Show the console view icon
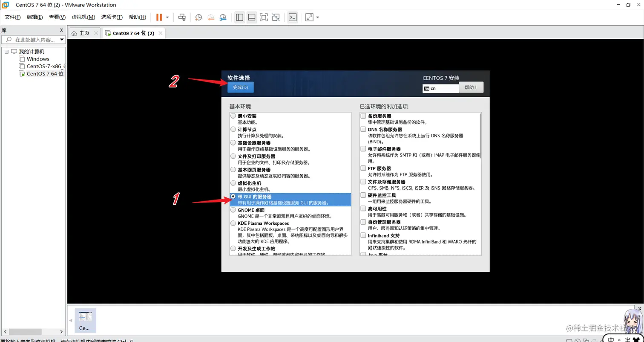This screenshot has height=342, width=644. [x=292, y=17]
